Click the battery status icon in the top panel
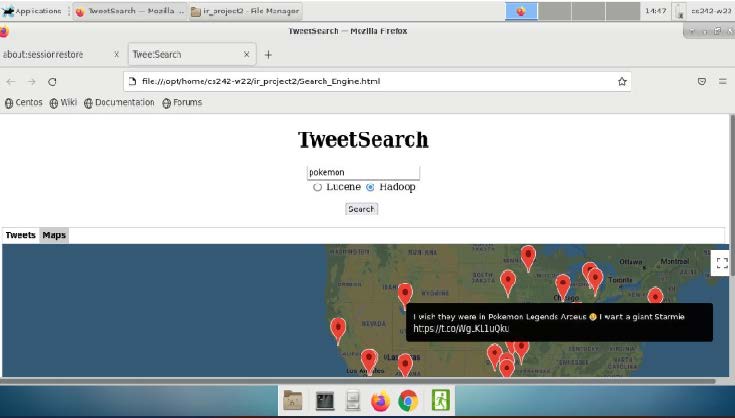The width and height of the screenshot is (735, 418). (x=680, y=11)
